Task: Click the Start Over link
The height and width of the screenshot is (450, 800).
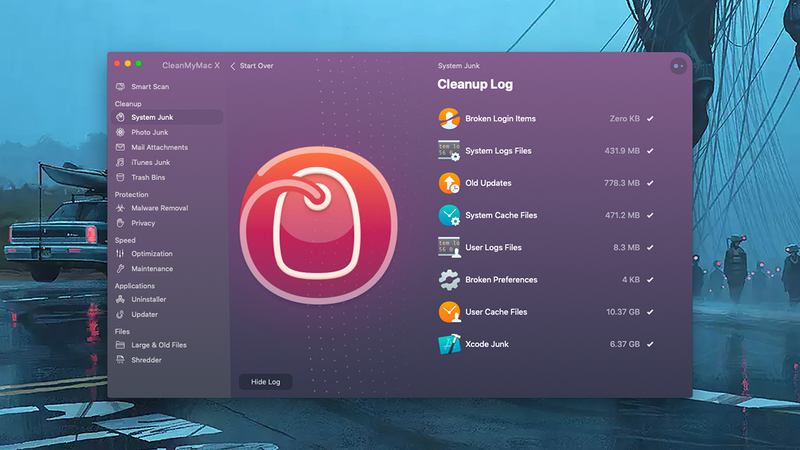Action: pos(257,66)
